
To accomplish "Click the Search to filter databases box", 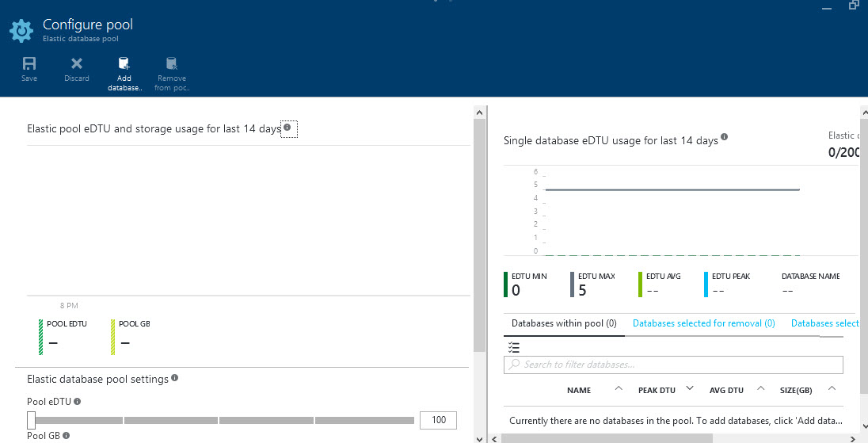I will (x=673, y=365).
